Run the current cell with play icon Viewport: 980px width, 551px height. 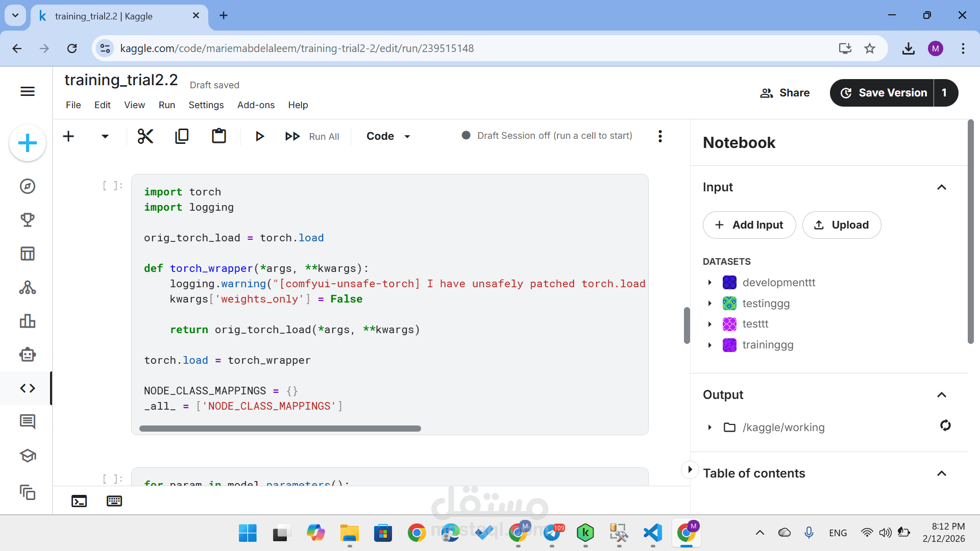pyautogui.click(x=259, y=136)
